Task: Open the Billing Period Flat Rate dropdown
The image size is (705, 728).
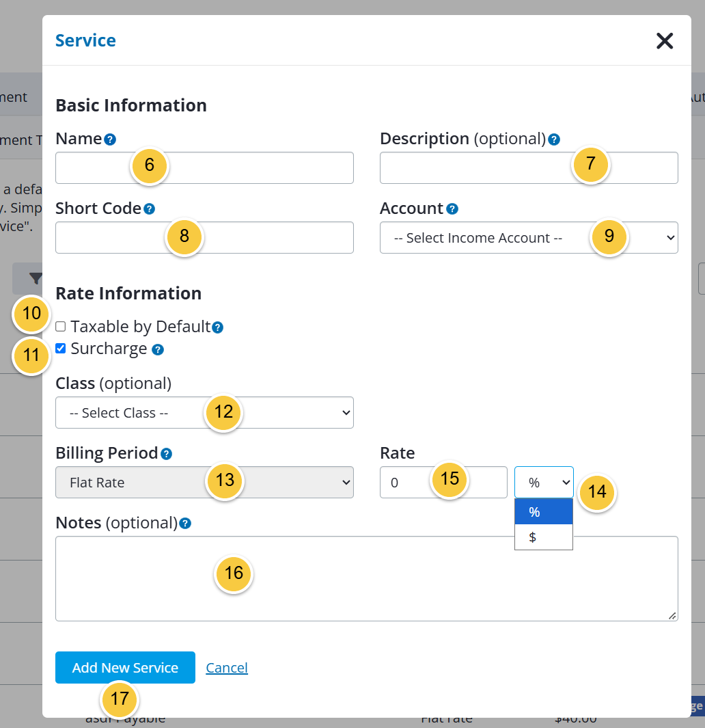Action: tap(204, 483)
